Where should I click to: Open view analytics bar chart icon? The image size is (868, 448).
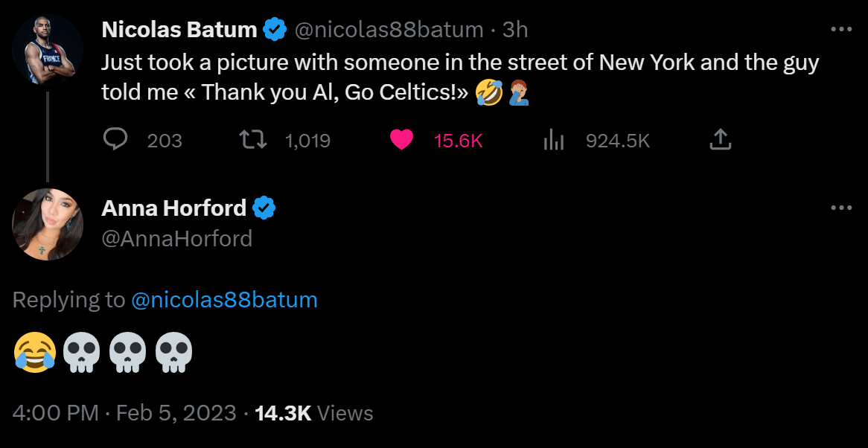coord(553,140)
